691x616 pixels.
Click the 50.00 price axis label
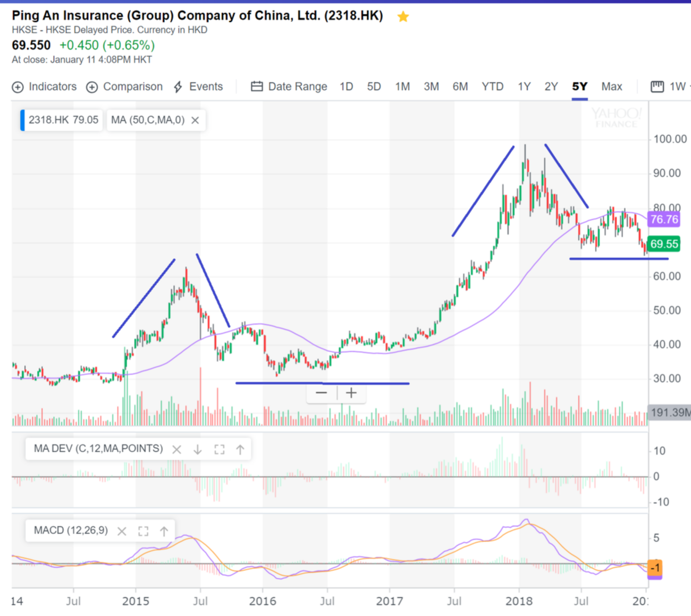pos(667,310)
